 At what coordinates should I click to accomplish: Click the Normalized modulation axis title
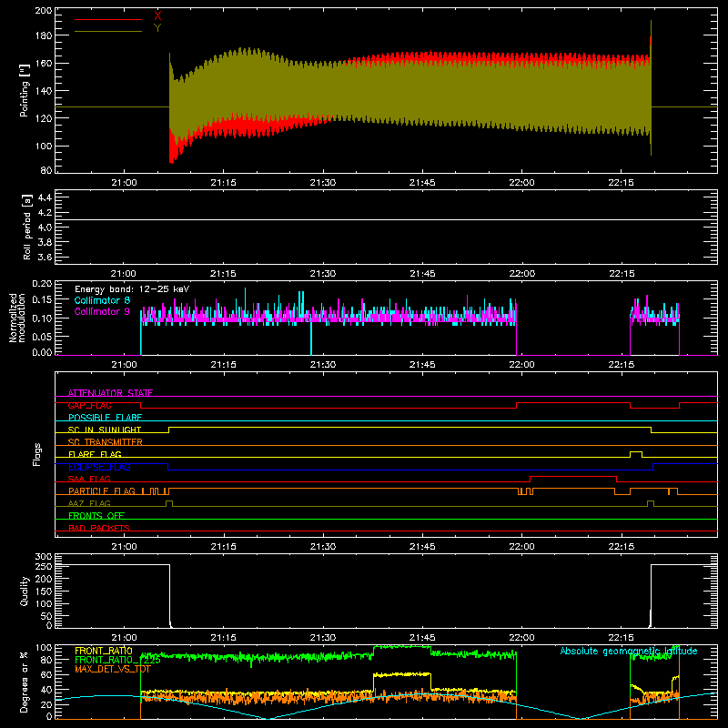click(17, 318)
